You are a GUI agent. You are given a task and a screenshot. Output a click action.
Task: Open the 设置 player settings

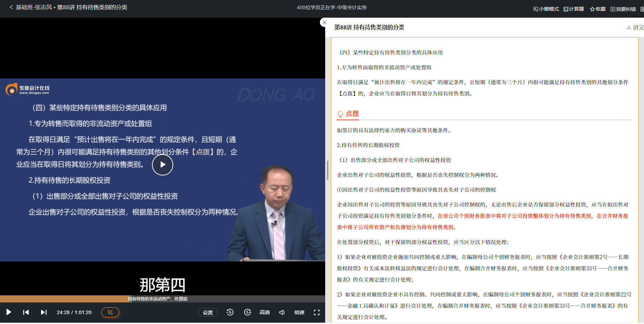[208, 312]
